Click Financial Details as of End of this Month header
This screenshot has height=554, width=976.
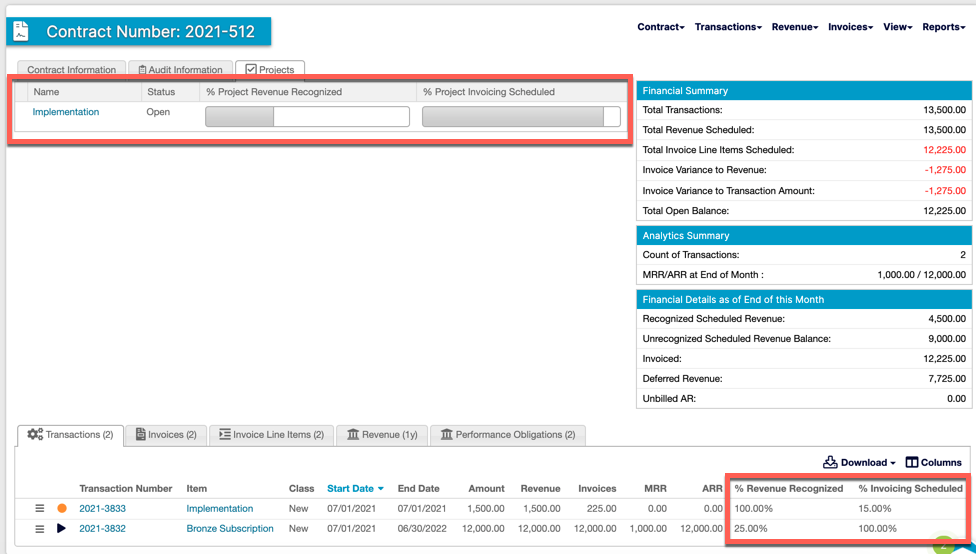(804, 299)
